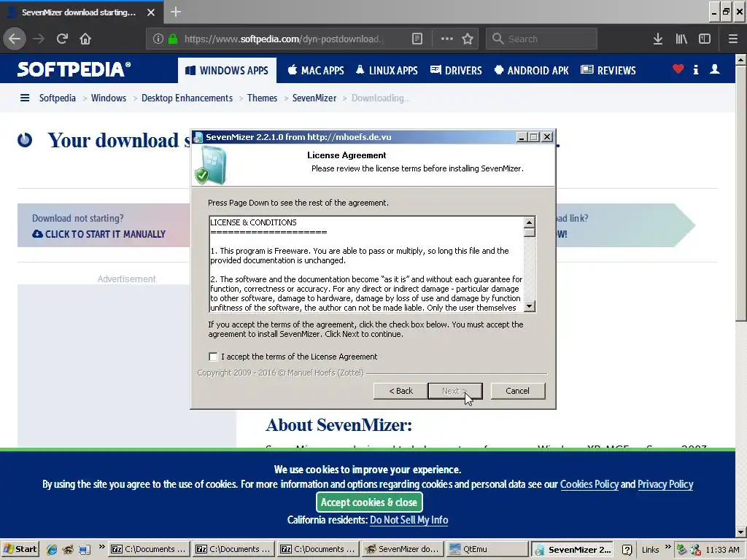Click the browser page scrollbar up arrow

[x=740, y=60]
